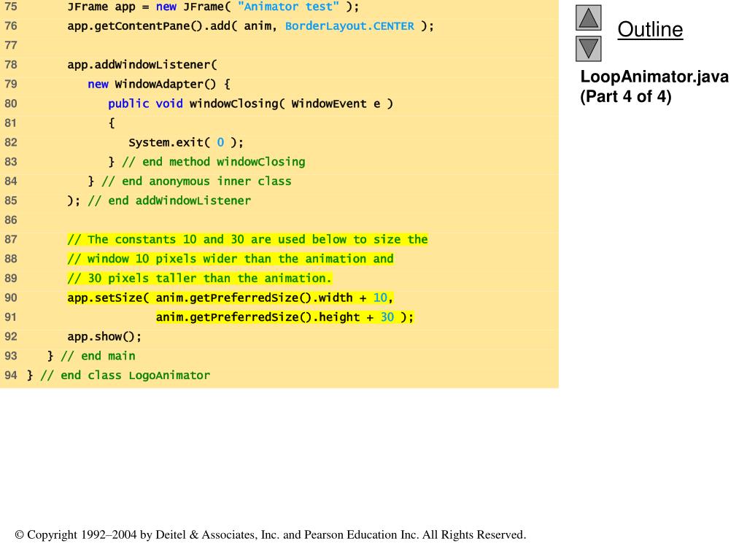747x560 pixels.
Task: Click highlighted comment on line 87
Action: (x=248, y=239)
